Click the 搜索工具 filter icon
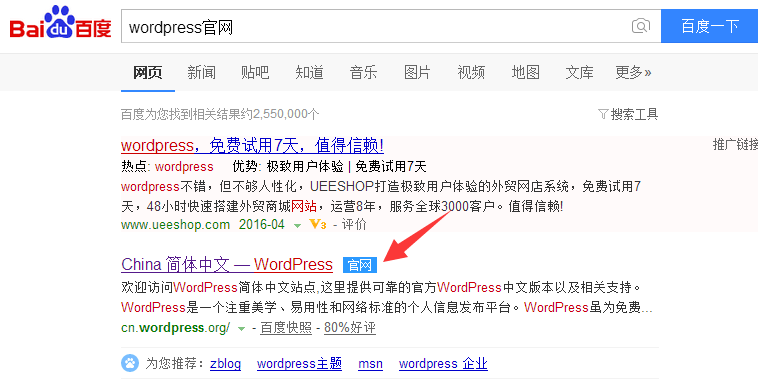 (603, 115)
